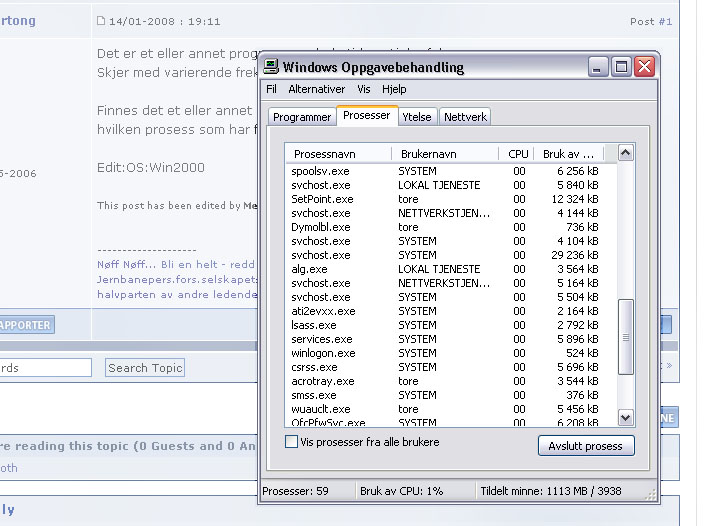This screenshot has width=713, height=526.
Task: Click the forum keyword search input field
Action: click(x=45, y=367)
